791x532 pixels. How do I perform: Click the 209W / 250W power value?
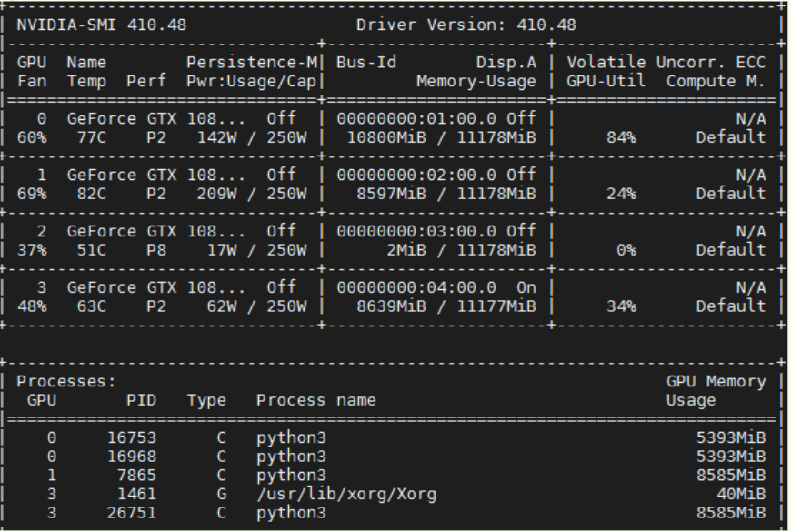[x=252, y=194]
